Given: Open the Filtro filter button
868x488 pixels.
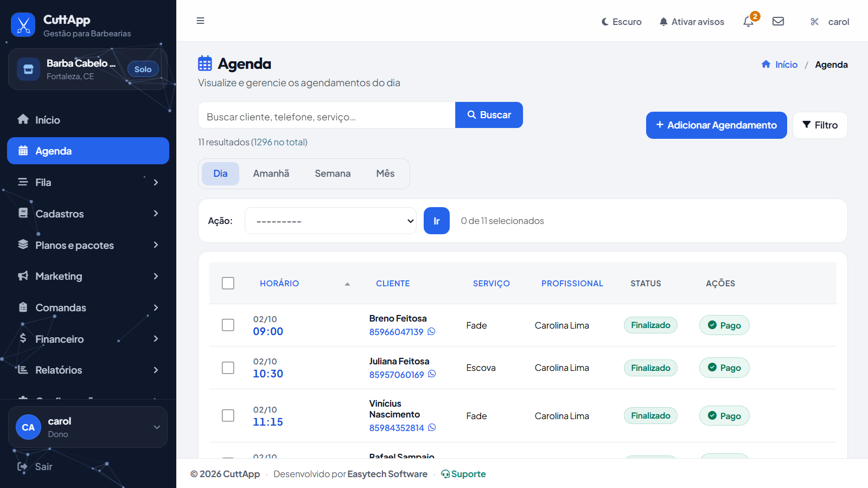Looking at the screenshot, I should [820, 125].
